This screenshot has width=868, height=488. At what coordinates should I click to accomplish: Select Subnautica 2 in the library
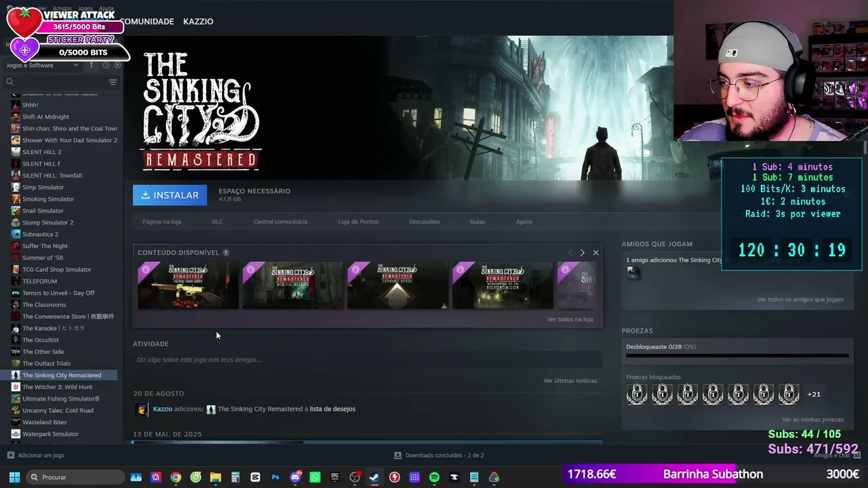40,235
